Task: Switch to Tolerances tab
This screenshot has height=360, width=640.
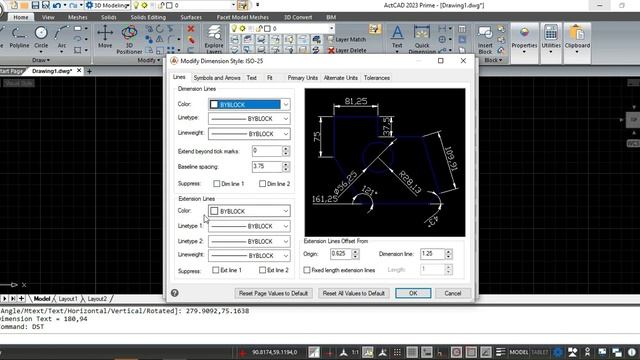Action: pos(377,78)
